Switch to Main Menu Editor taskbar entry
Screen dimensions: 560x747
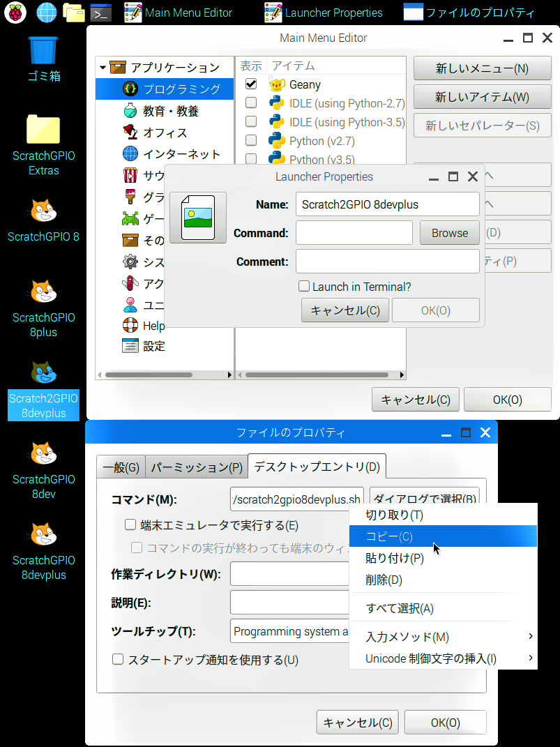click(178, 13)
